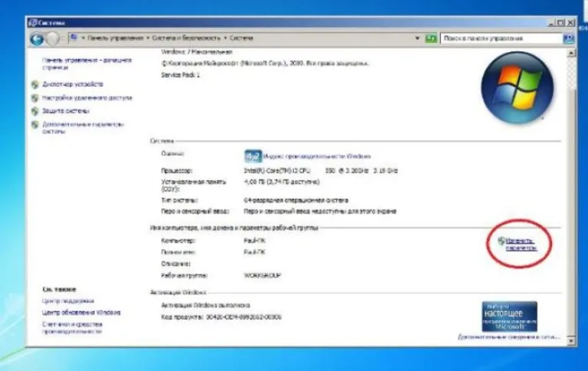The image size is (588, 371).
Task: Open the address bar history dropdown arrow
Action: [417, 38]
